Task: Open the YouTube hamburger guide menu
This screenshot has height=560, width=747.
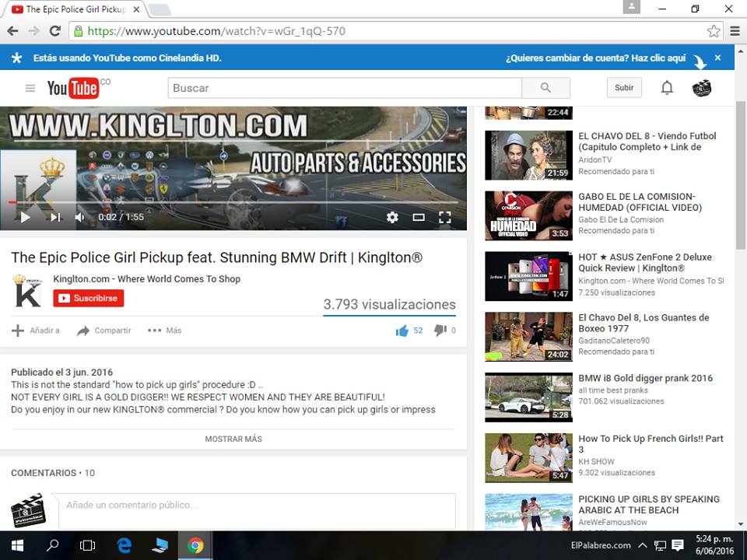Action: pos(30,88)
